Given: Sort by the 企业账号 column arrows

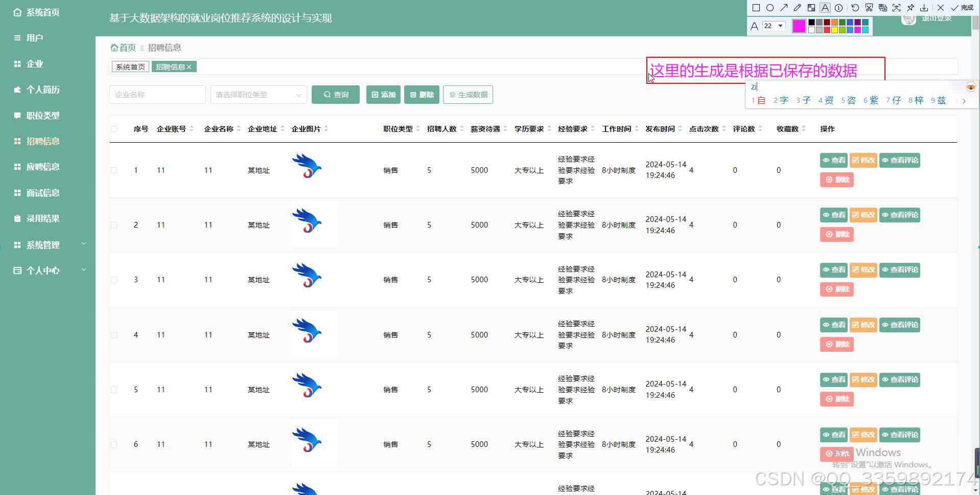Looking at the screenshot, I should click(x=192, y=129).
